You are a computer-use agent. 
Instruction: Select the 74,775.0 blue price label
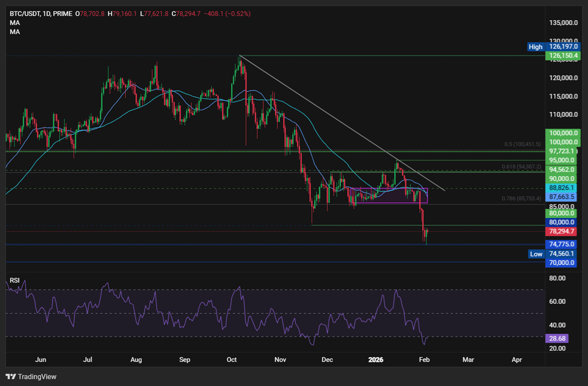[x=563, y=244]
